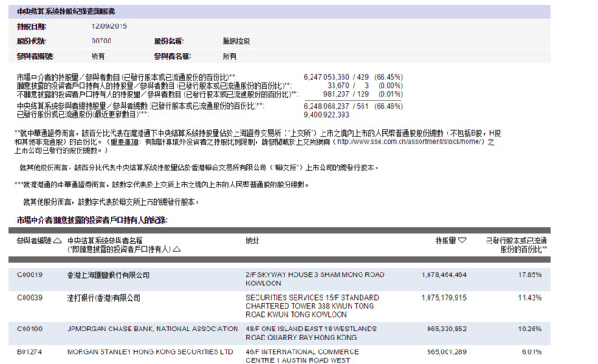This screenshot has height=364, width=598.
Task: Select participant ID C00019
Action: coord(30,274)
